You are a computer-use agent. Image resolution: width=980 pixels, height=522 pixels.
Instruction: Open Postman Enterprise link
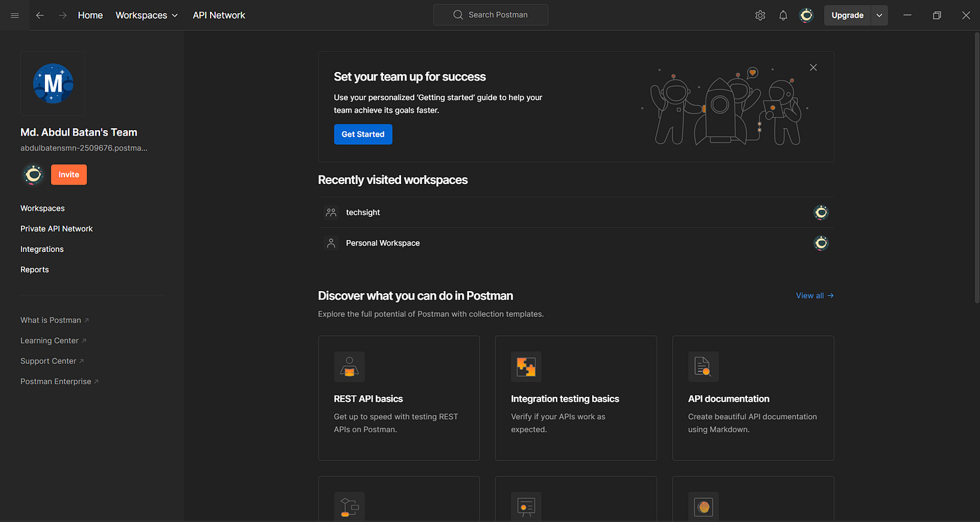click(59, 381)
